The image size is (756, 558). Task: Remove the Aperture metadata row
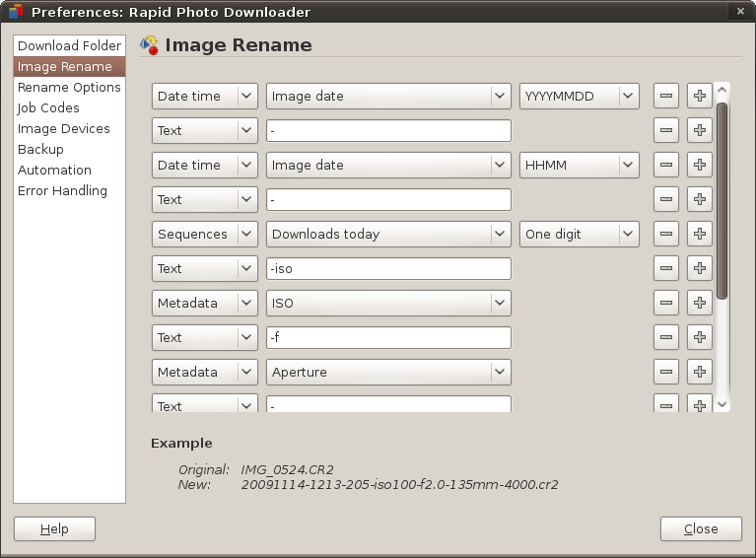coord(666,372)
